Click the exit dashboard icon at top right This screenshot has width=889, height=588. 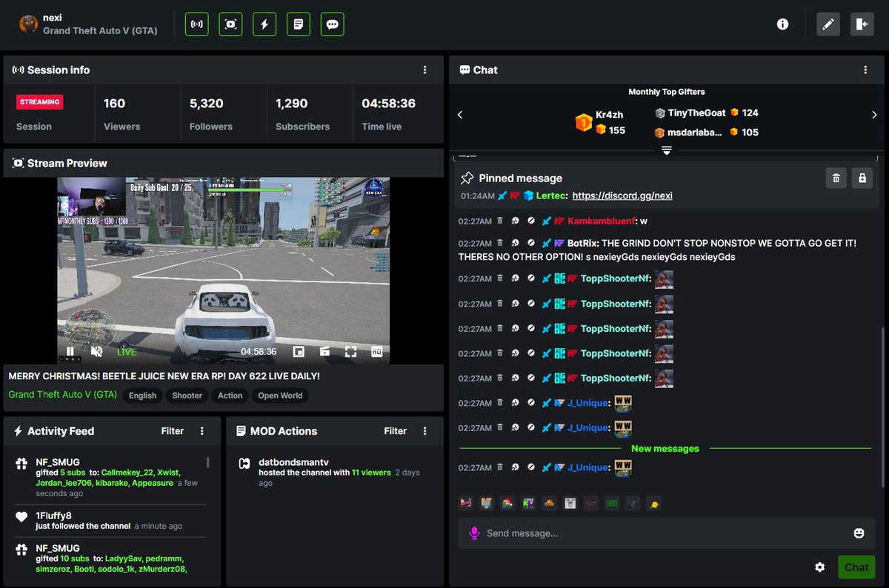pyautogui.click(x=862, y=24)
